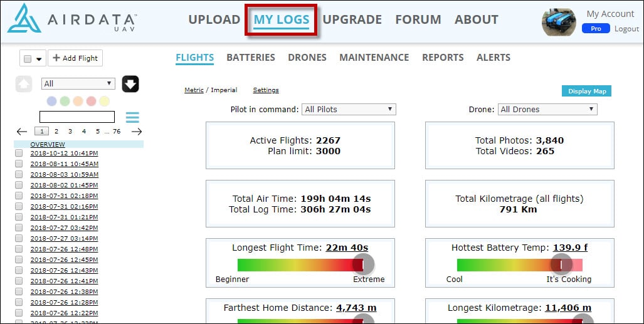Switch to the DRONES tab

tap(307, 58)
